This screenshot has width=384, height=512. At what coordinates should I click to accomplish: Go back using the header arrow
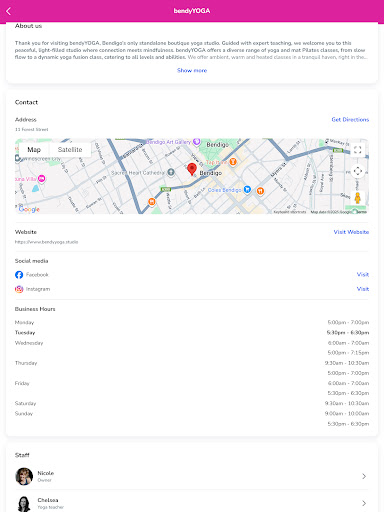tap(9, 11)
